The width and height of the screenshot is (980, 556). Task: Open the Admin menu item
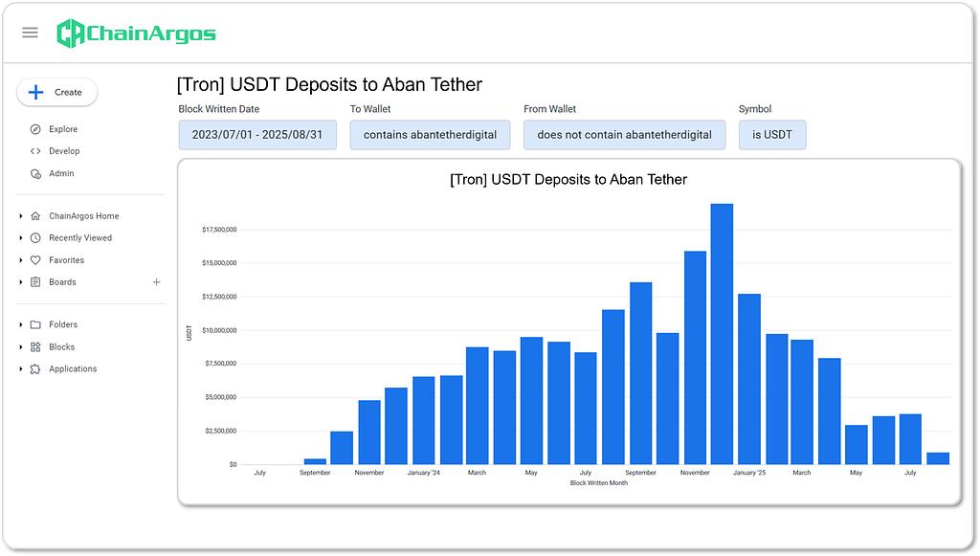point(61,173)
